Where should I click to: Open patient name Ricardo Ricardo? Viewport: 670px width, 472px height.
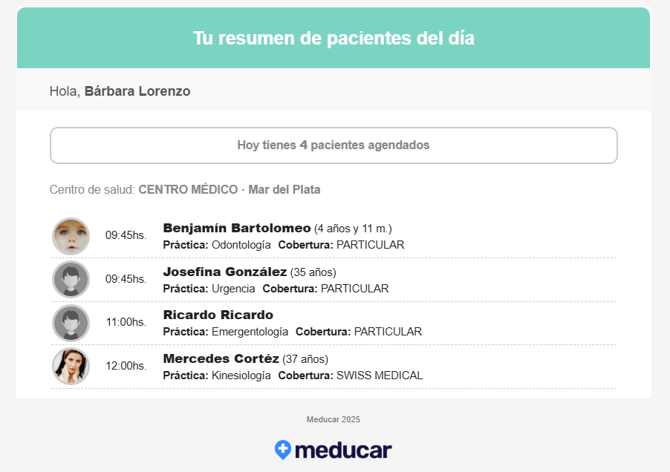tap(218, 315)
